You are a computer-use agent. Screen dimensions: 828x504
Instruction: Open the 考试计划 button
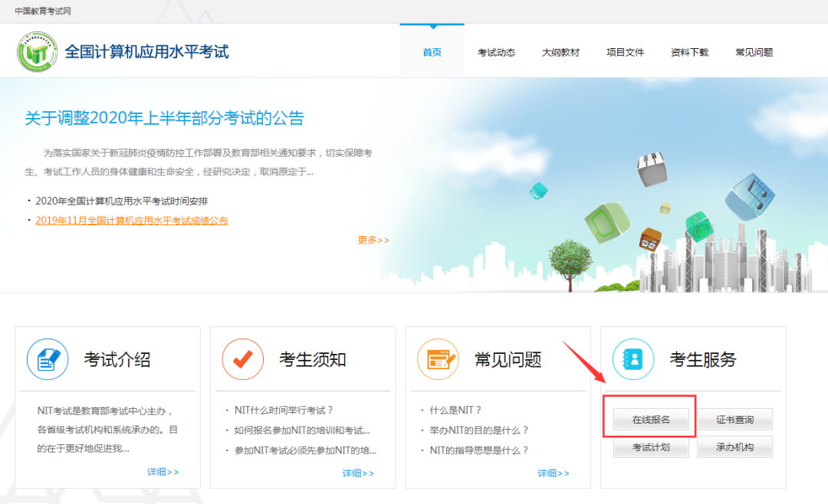click(x=651, y=447)
